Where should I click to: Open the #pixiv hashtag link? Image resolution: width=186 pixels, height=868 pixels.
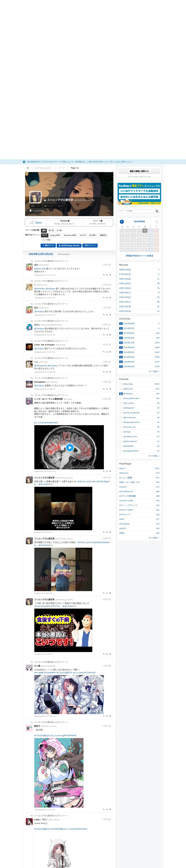[x=122, y=468]
